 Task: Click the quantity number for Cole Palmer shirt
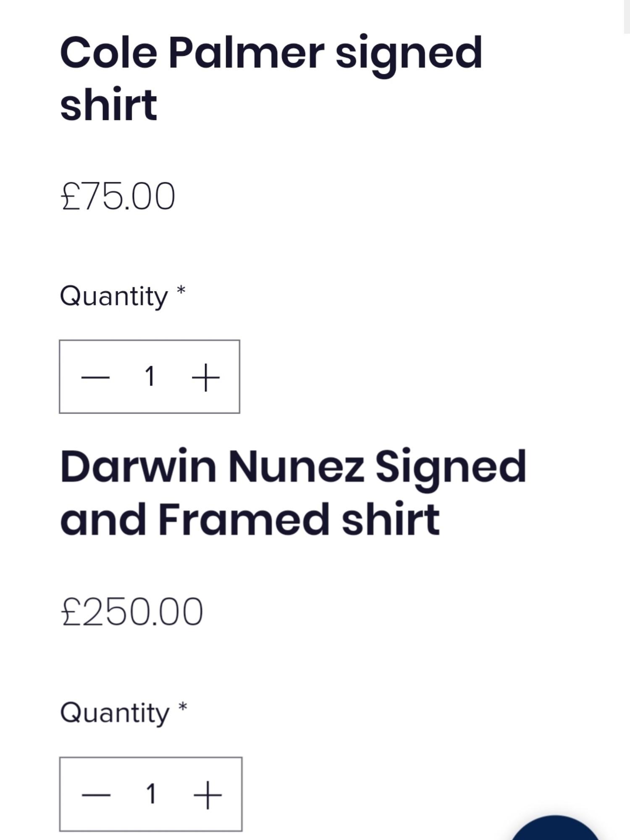pyautogui.click(x=150, y=376)
